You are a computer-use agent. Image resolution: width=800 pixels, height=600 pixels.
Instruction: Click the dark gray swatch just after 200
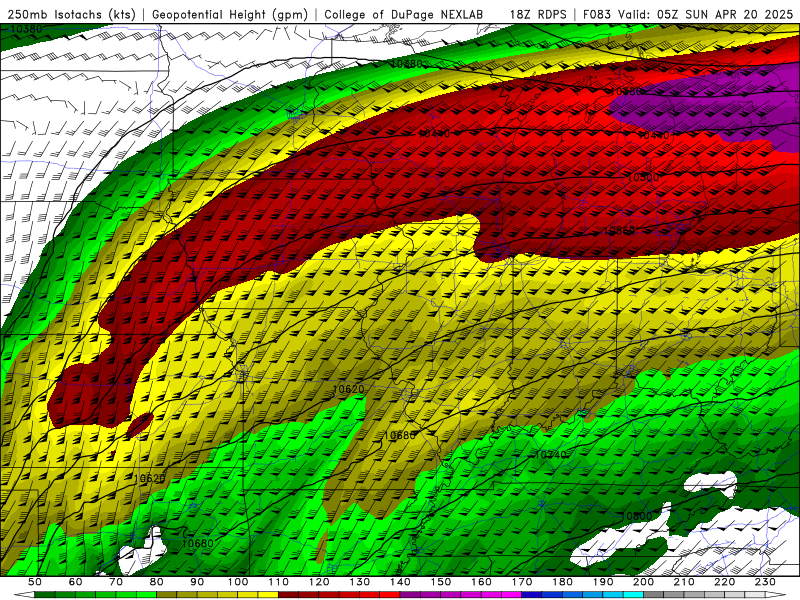(654, 594)
